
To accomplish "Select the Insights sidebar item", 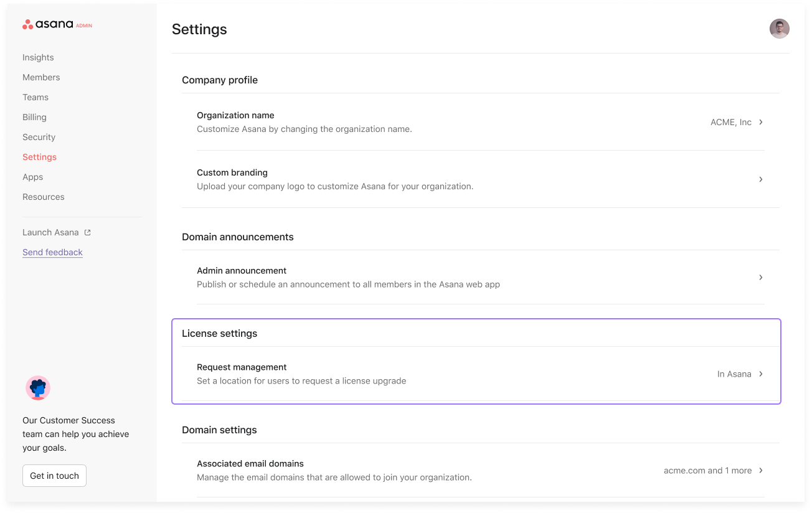I will pos(38,57).
